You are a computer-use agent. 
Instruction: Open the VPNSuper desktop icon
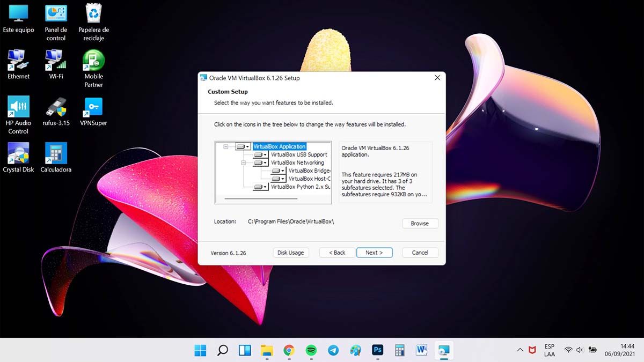coord(93,111)
